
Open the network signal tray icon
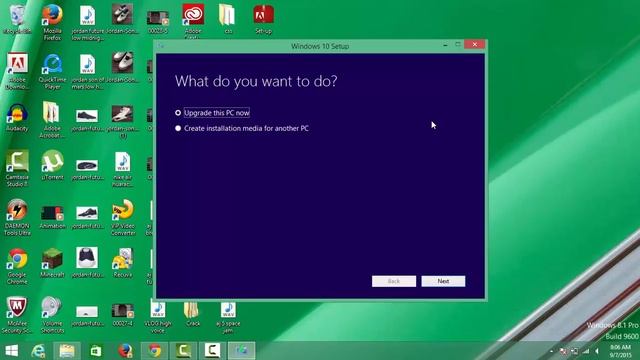[586, 351]
